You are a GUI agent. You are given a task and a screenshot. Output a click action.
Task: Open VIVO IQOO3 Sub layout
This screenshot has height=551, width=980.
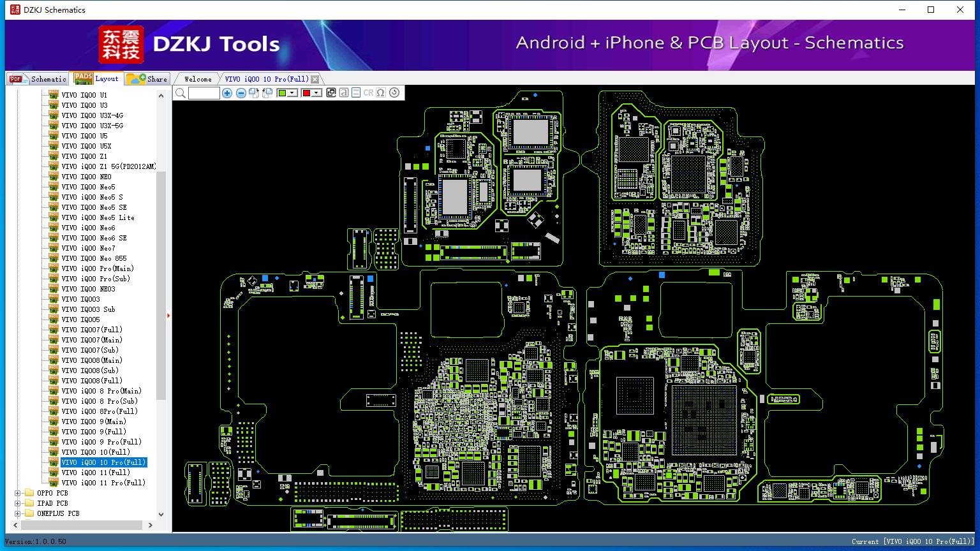89,309
